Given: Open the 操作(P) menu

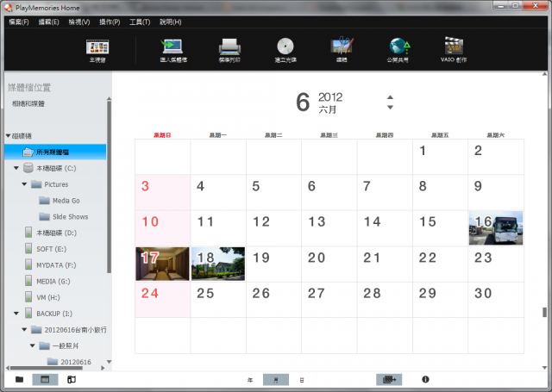Looking at the screenshot, I should pyautogui.click(x=110, y=22).
